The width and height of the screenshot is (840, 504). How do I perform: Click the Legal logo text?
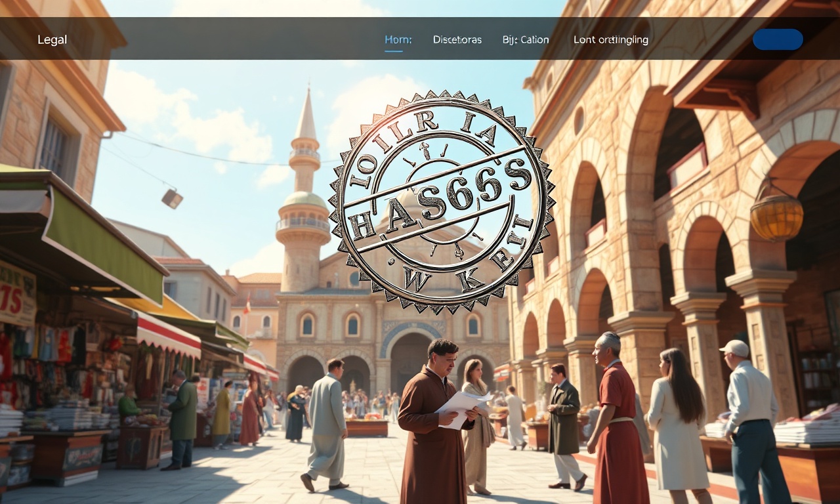point(52,39)
